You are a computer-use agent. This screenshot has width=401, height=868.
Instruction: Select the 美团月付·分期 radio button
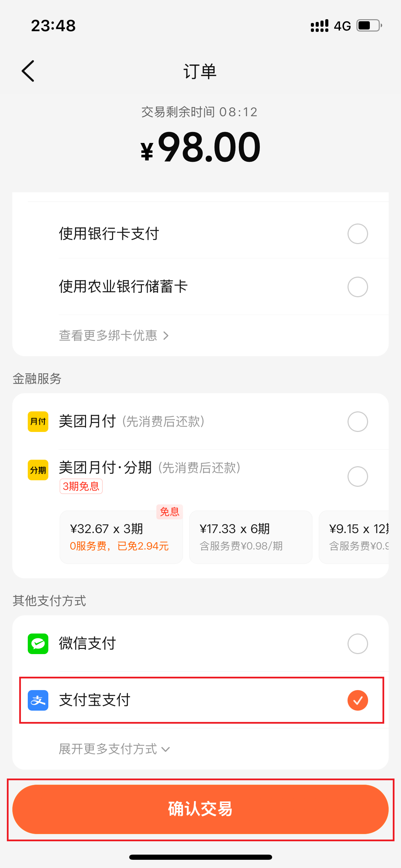coord(357,476)
